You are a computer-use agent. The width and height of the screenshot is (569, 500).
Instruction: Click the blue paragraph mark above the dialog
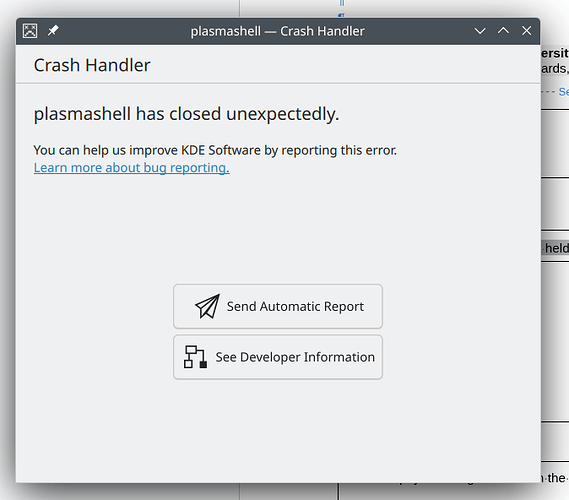[x=341, y=15]
